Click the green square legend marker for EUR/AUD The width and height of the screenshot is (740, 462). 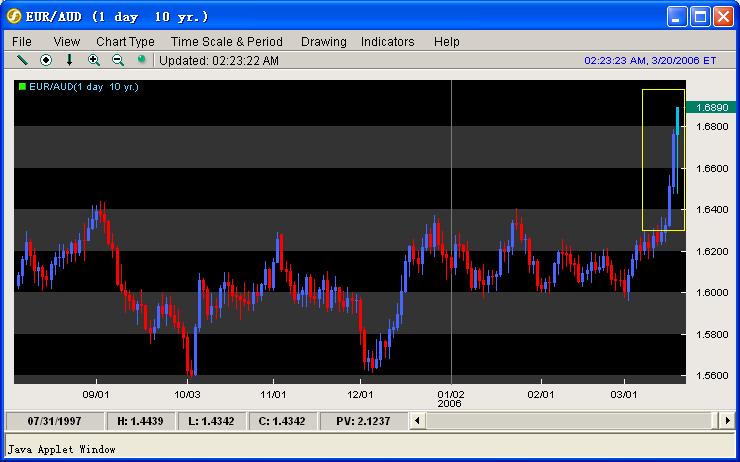pyautogui.click(x=22, y=86)
